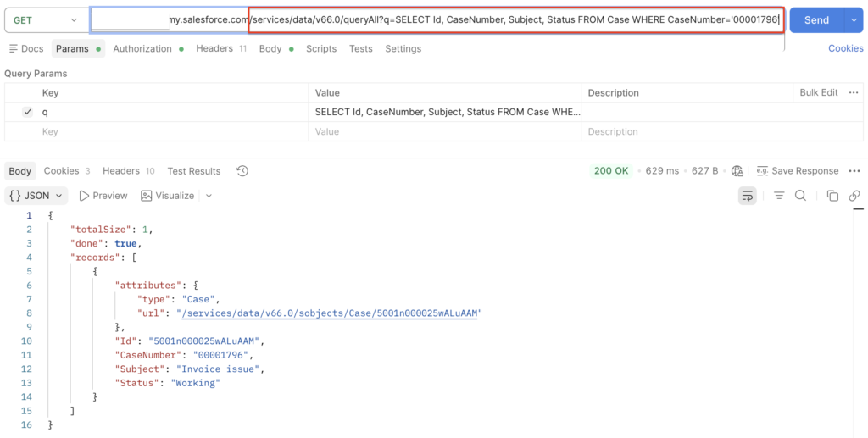This screenshot has width=868, height=438.
Task: Click the "Working" Status value
Action: (196, 383)
